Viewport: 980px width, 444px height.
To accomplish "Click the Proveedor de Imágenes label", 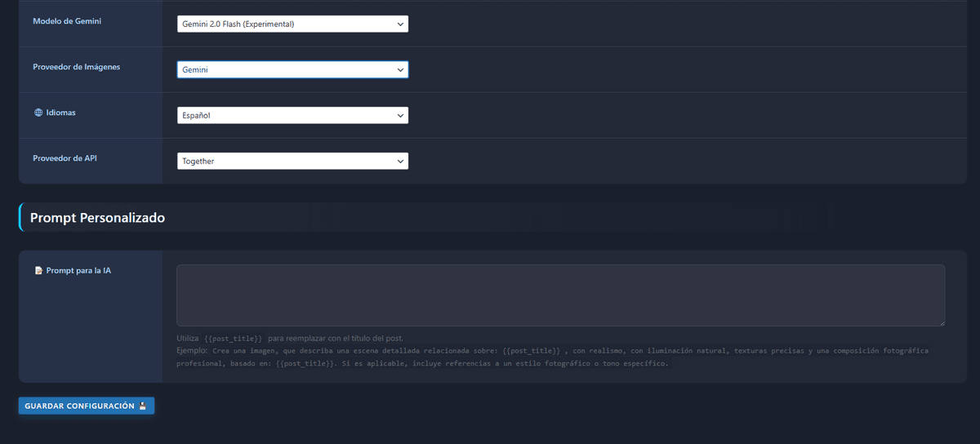I will 76,67.
